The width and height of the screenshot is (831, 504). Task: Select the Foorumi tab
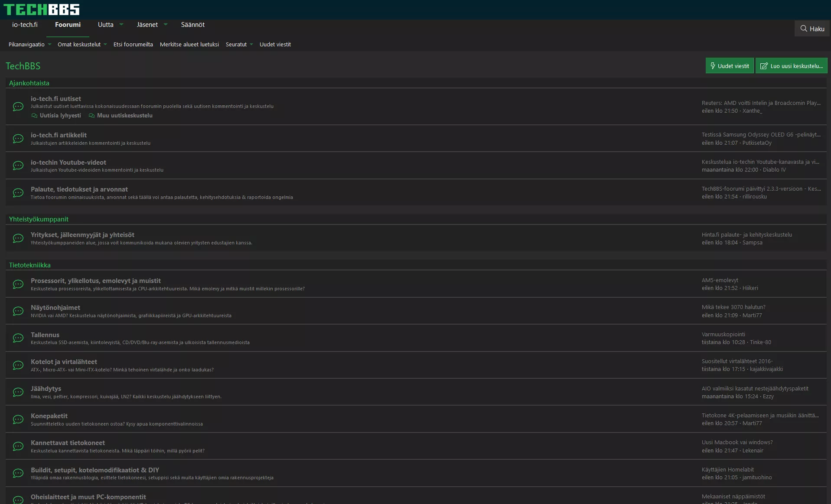(68, 25)
